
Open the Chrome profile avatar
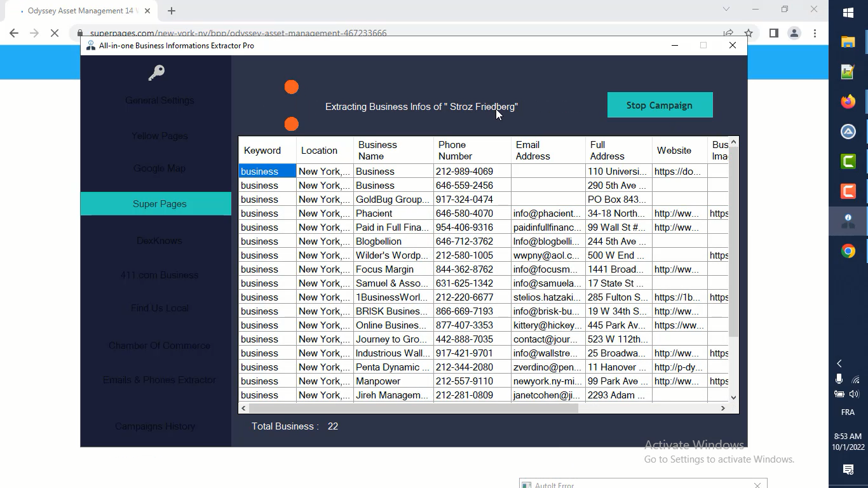pos(794,34)
